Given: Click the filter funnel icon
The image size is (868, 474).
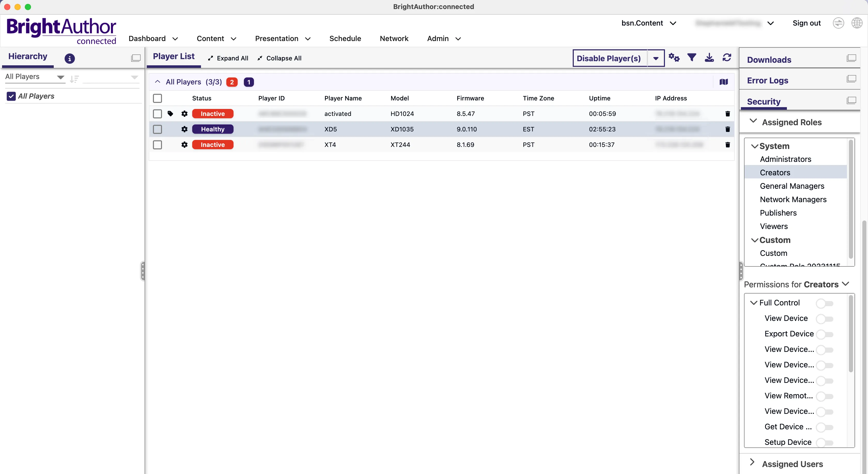Looking at the screenshot, I should click(x=692, y=58).
